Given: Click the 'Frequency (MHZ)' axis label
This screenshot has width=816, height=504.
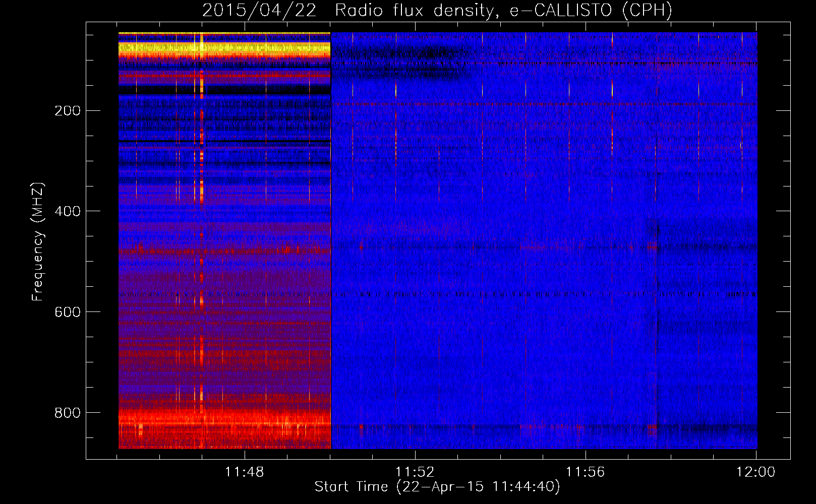Looking at the screenshot, I should coord(38,241).
